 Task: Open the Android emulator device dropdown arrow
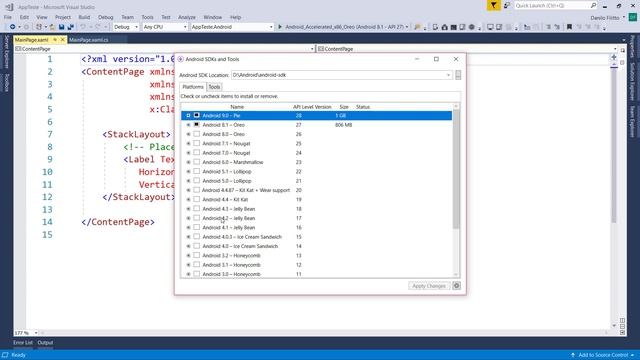click(x=407, y=27)
